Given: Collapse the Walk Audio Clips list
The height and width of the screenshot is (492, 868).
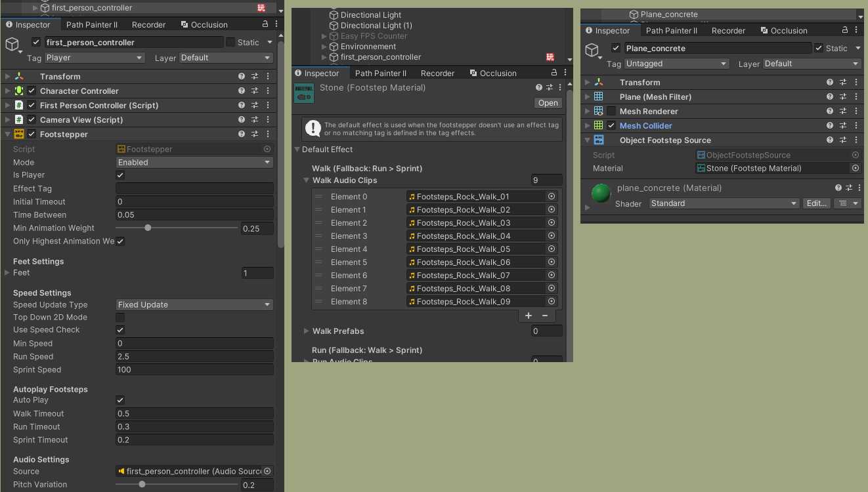Looking at the screenshot, I should click(x=307, y=180).
